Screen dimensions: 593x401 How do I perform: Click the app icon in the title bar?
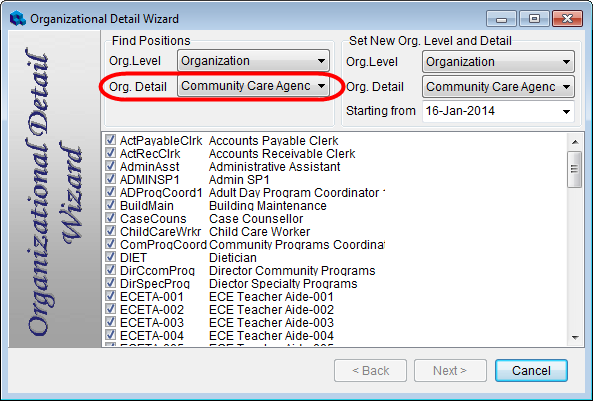tap(17, 18)
